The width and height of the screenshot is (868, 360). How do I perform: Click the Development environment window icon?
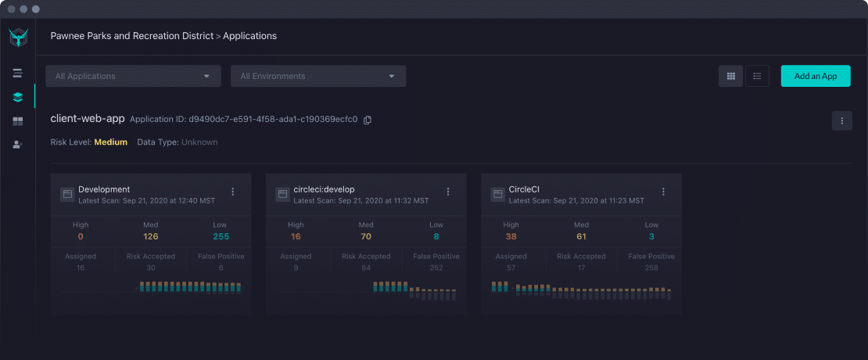tap(67, 194)
